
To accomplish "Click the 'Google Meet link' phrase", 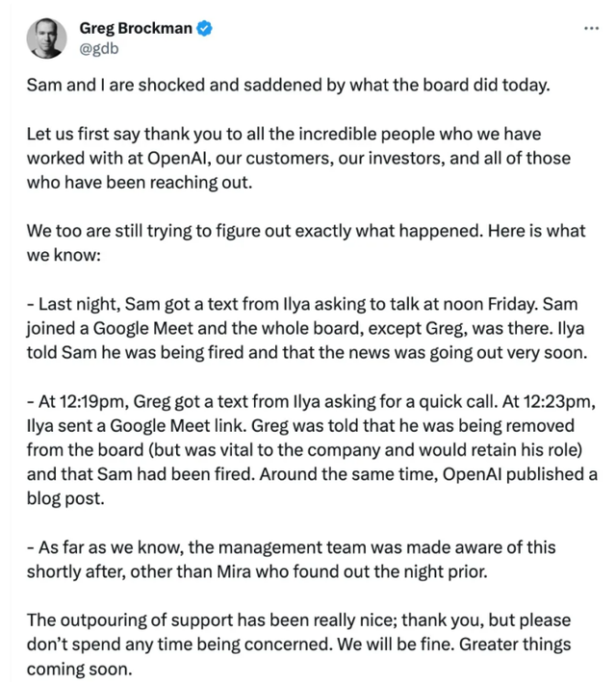I will tap(178, 426).
